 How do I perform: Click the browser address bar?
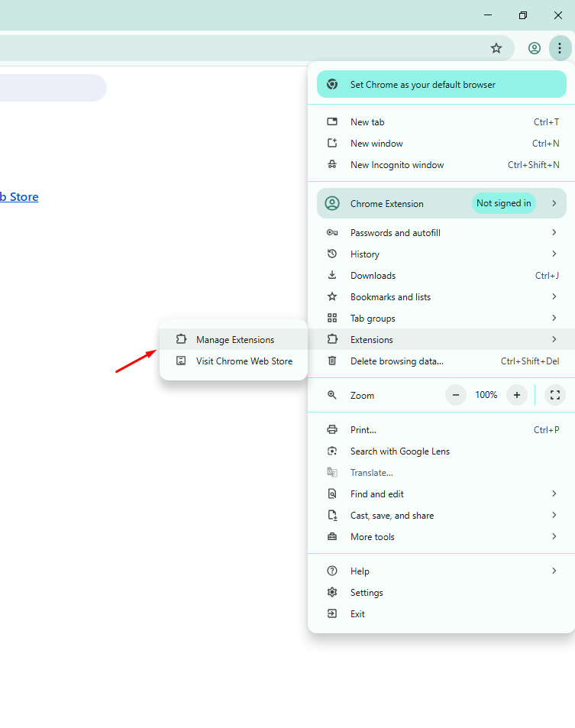coord(257,48)
